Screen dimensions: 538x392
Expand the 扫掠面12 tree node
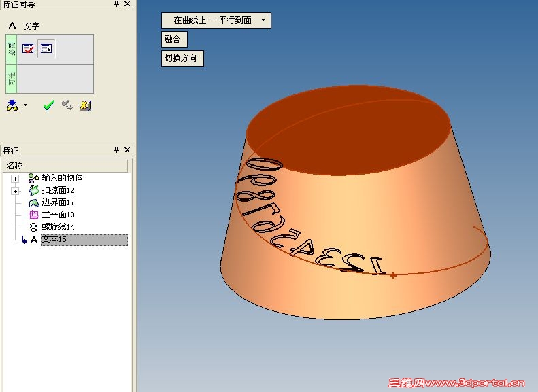15,191
